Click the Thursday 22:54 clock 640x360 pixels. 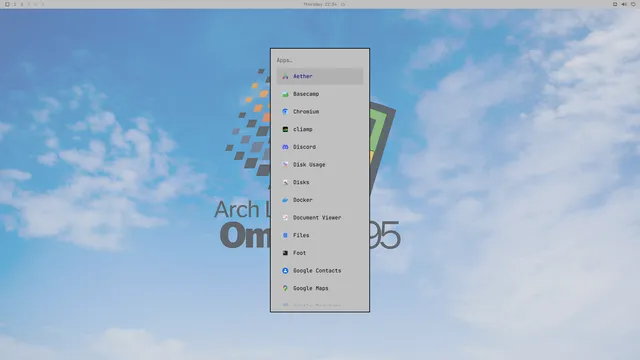tap(320, 4)
